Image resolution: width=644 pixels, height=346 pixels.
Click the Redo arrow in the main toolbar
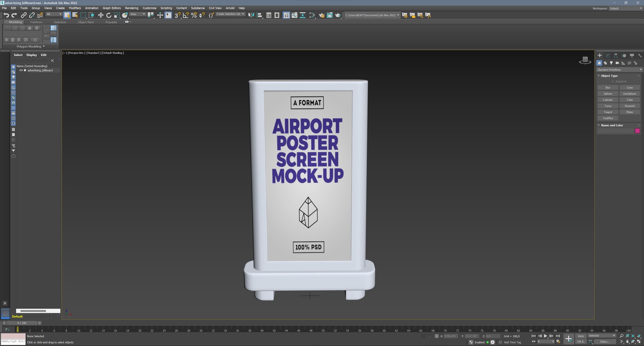click(x=14, y=15)
